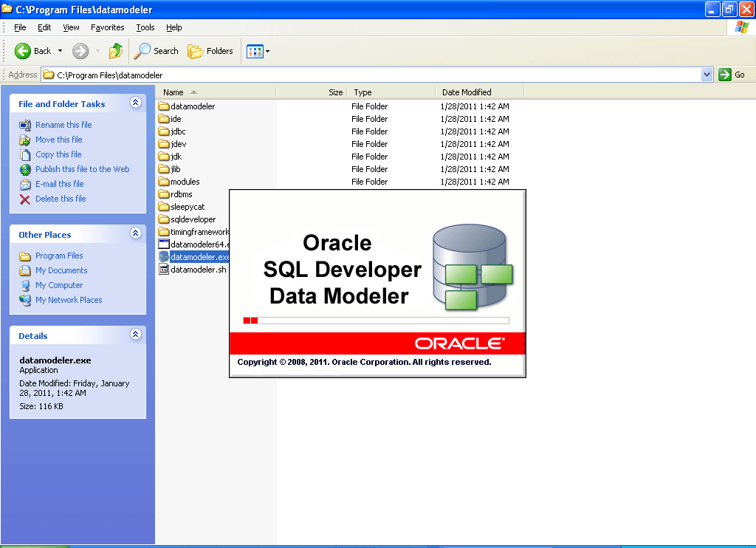The width and height of the screenshot is (756, 548).
Task: Sort by the Date Modified column header
Action: coord(480,92)
